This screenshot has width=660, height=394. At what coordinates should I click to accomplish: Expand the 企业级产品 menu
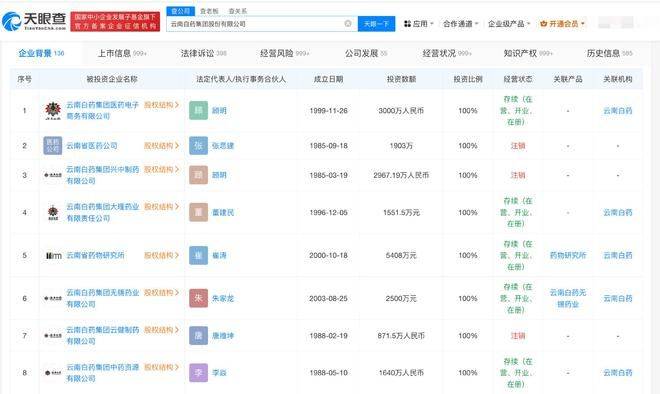(x=509, y=24)
